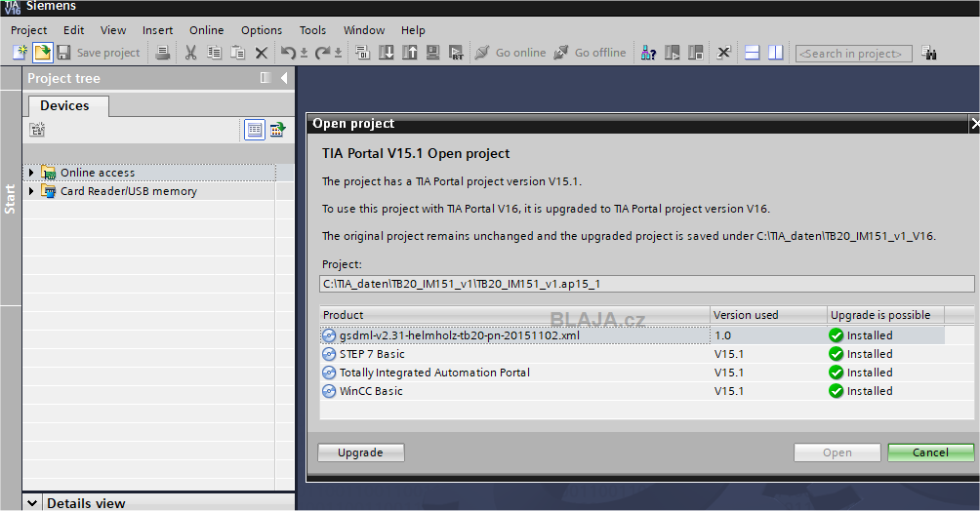This screenshot has width=980, height=511.
Task: Click the Start runtime RT icon
Action: click(x=456, y=53)
